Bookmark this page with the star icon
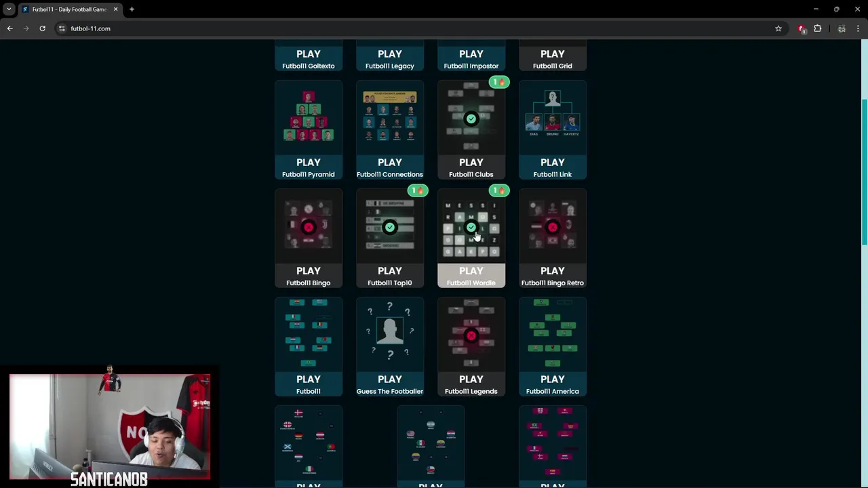868x488 pixels. [778, 28]
